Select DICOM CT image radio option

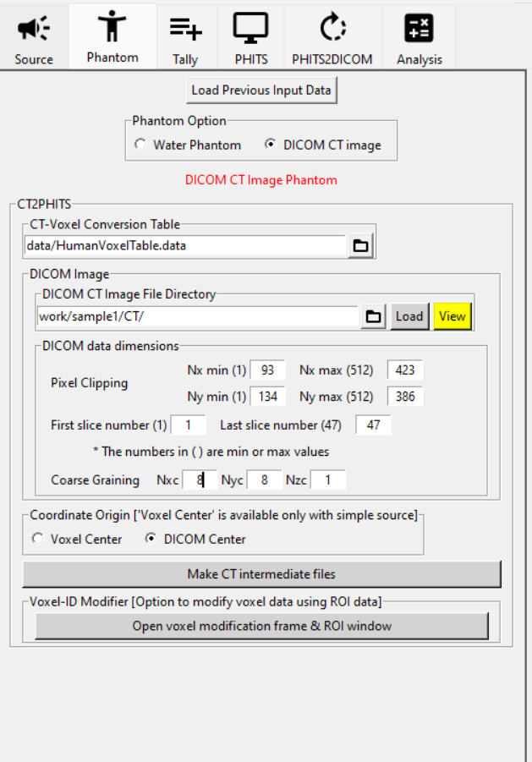[x=270, y=145]
